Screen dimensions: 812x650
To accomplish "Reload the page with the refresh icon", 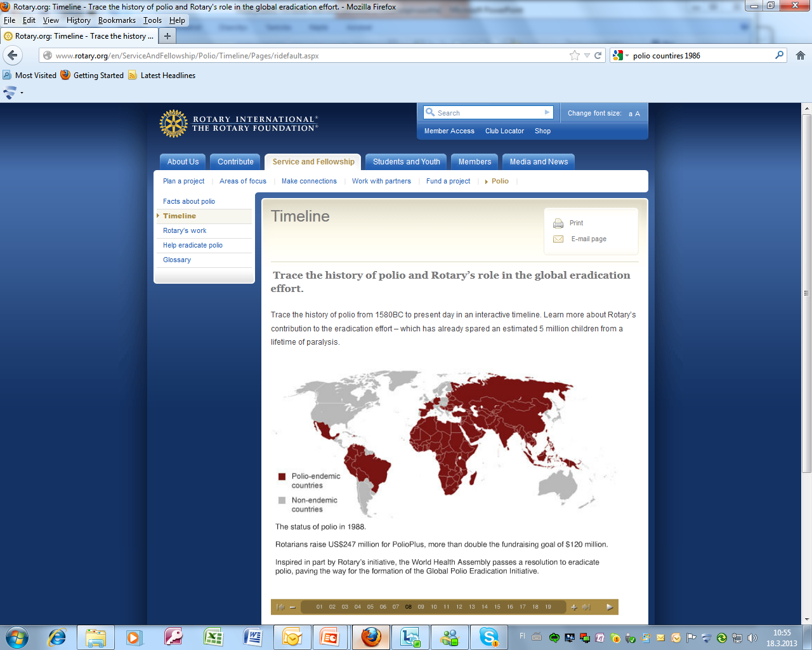I will coord(598,55).
